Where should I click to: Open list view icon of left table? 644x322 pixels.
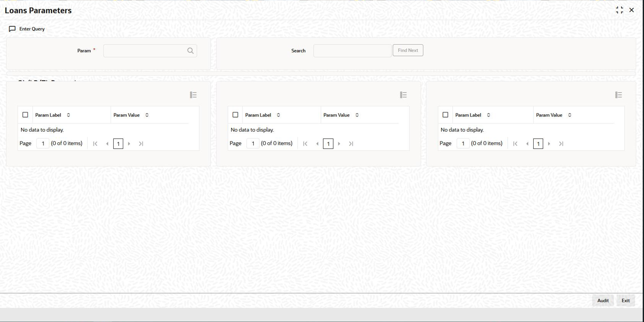193,95
